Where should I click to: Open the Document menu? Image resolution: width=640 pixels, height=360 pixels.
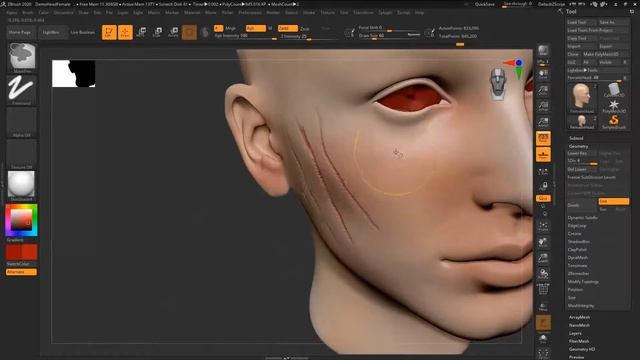tap(64, 13)
